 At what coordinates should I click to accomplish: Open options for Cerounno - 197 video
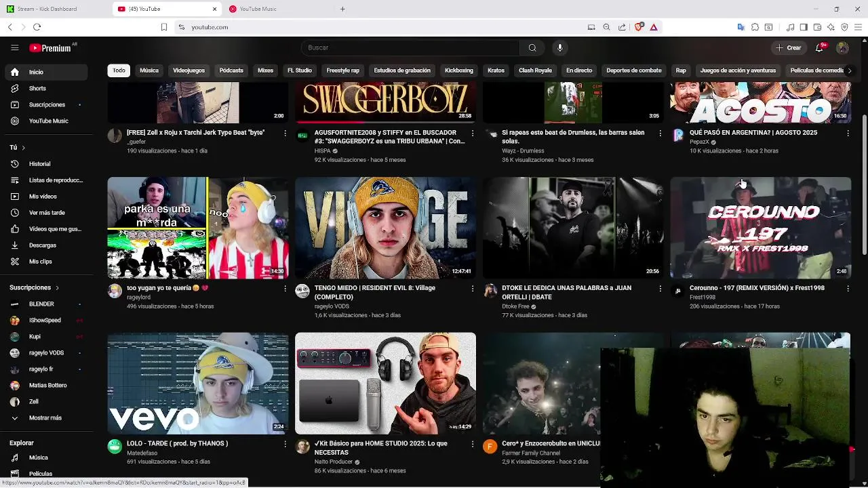[x=848, y=288]
